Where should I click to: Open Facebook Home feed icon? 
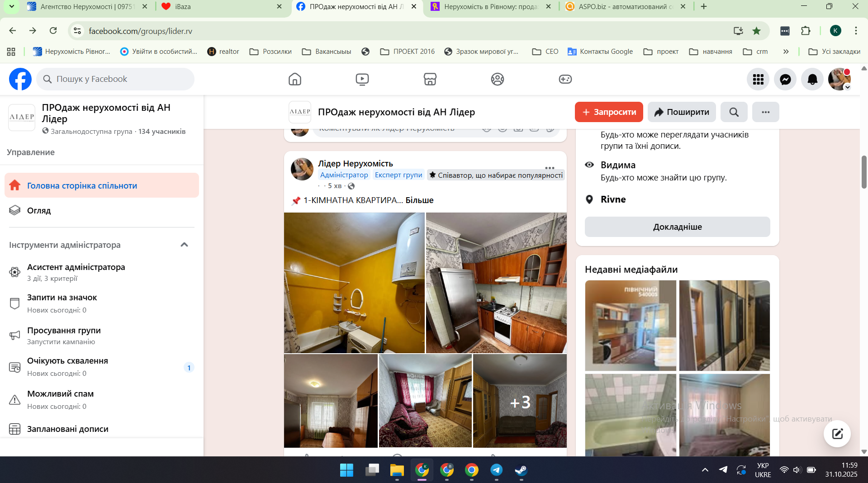[294, 79]
